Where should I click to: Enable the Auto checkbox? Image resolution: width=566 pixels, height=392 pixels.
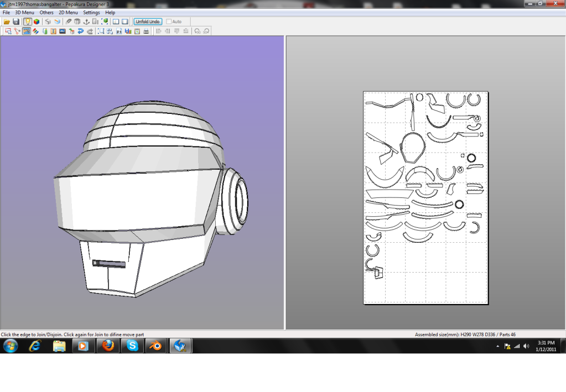(x=169, y=22)
